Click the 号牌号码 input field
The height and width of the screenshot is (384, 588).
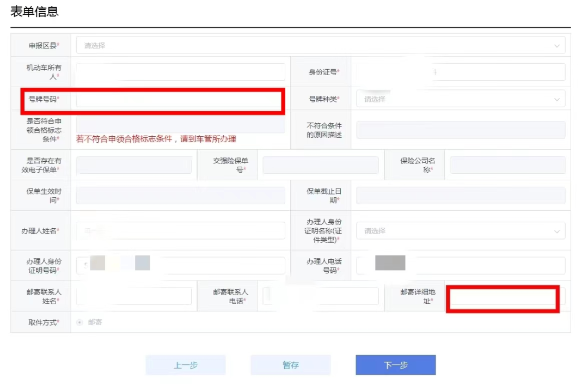point(180,100)
